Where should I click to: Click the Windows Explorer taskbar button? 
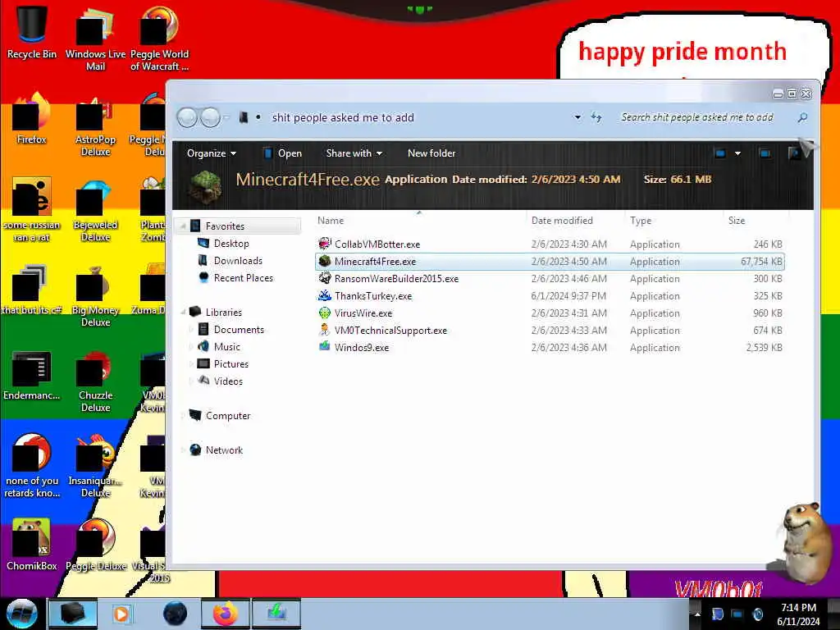click(x=73, y=614)
